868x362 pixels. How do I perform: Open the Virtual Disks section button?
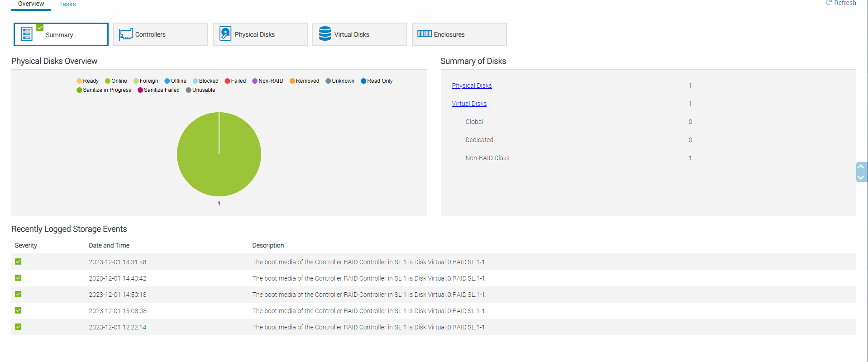pyautogui.click(x=359, y=34)
